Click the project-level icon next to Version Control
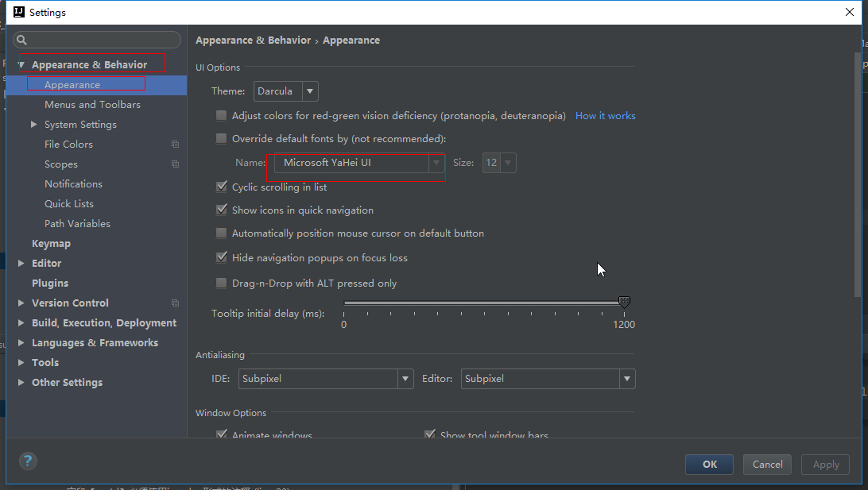 click(175, 303)
